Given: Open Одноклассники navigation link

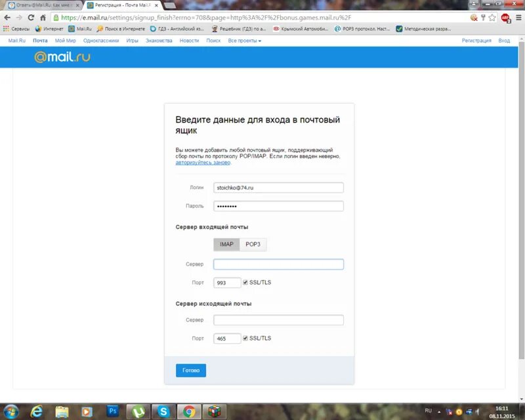Looking at the screenshot, I should [x=101, y=41].
